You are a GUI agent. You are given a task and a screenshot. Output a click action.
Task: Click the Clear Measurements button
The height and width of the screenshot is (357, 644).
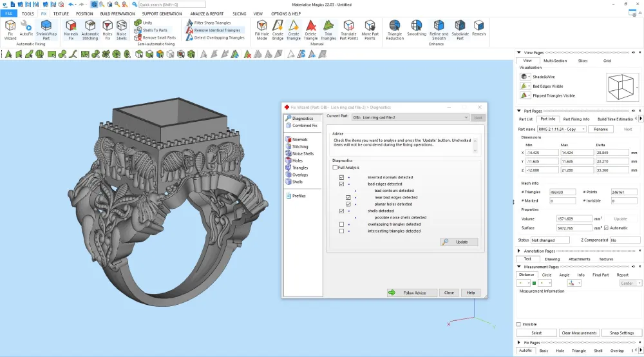[x=579, y=333]
